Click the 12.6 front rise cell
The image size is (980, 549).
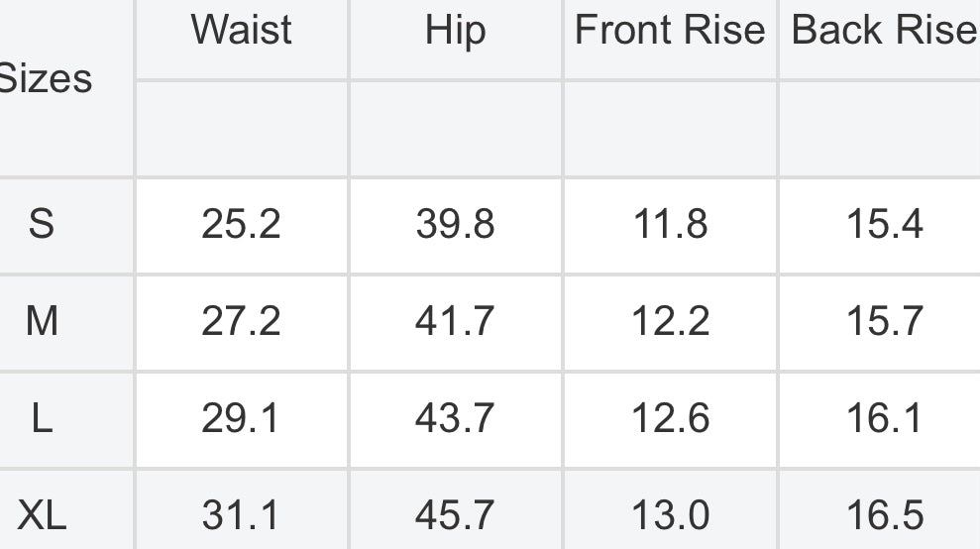pos(670,418)
